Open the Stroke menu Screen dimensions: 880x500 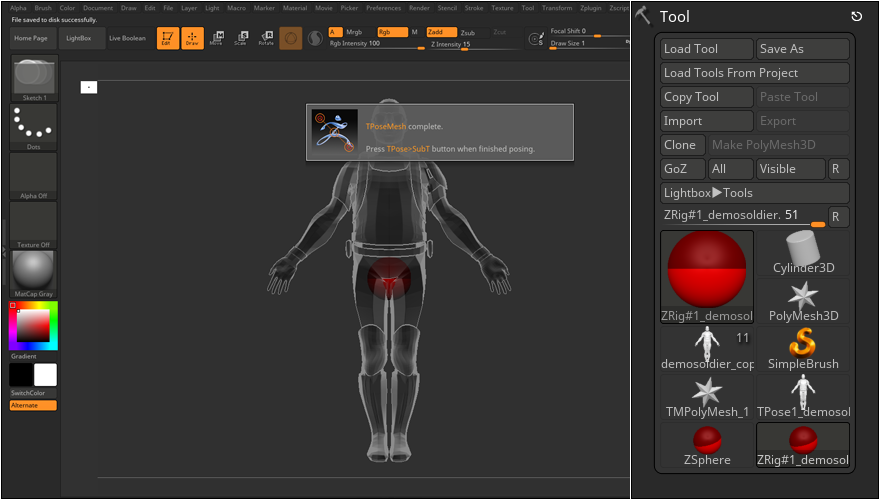[x=474, y=8]
